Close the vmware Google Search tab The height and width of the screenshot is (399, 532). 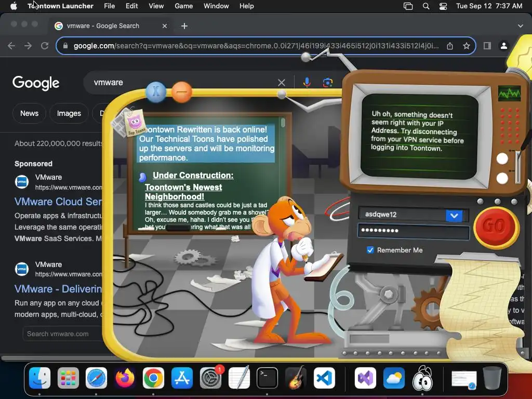click(165, 26)
